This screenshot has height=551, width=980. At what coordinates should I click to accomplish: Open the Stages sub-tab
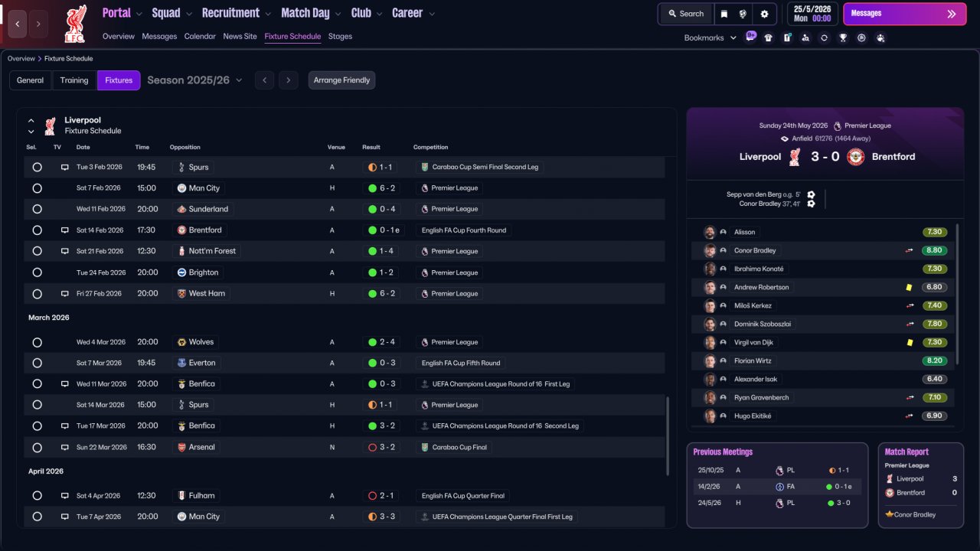[340, 37]
